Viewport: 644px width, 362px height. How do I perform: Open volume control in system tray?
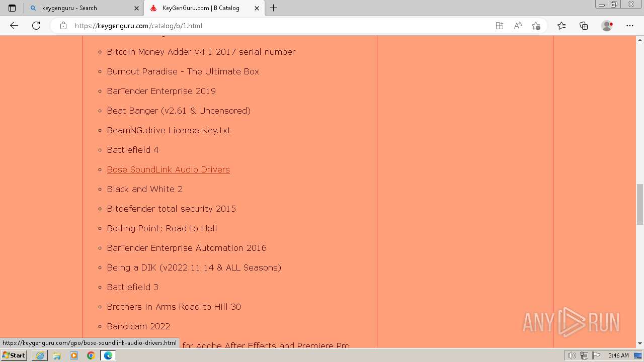click(x=572, y=355)
